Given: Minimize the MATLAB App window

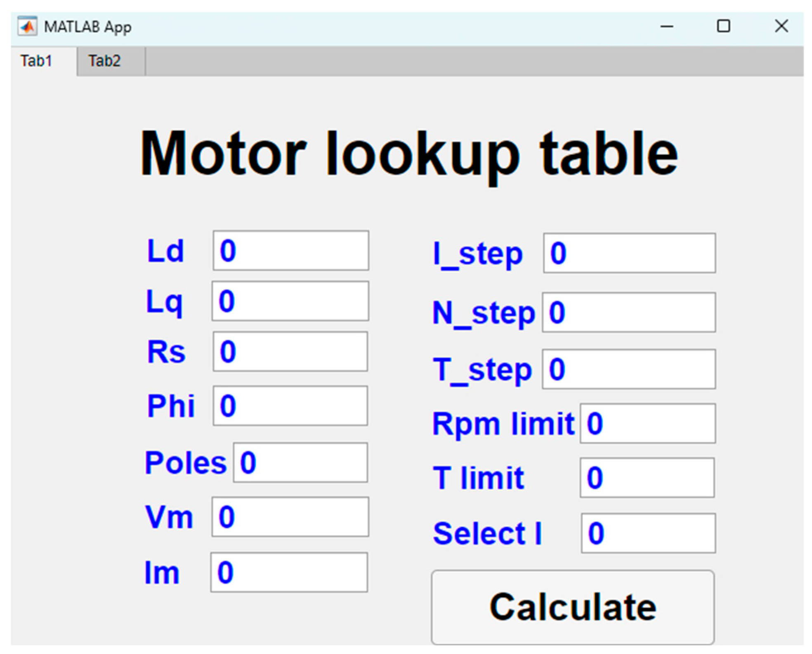Looking at the screenshot, I should point(666,26).
